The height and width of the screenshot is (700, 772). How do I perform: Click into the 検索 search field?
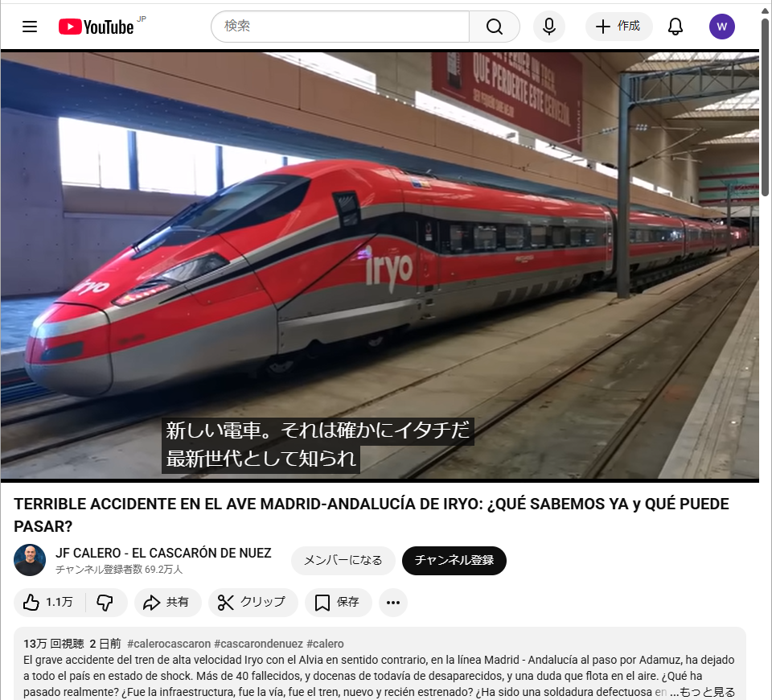click(x=340, y=27)
